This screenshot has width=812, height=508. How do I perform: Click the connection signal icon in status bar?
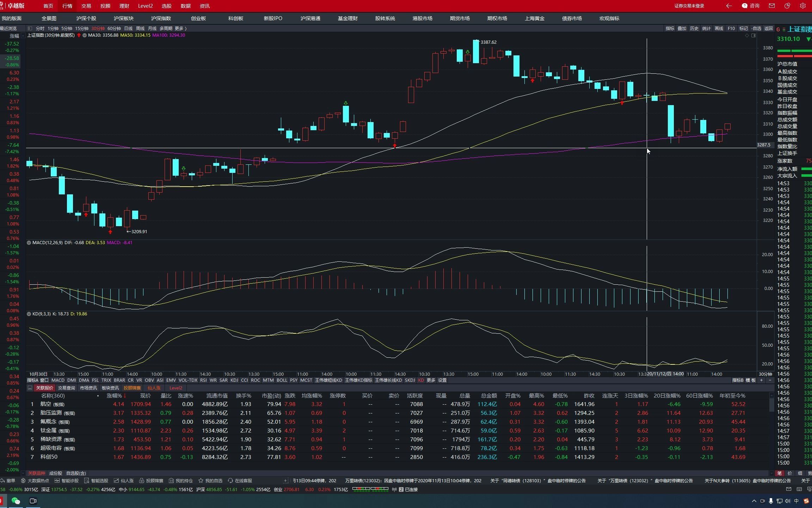(394, 489)
